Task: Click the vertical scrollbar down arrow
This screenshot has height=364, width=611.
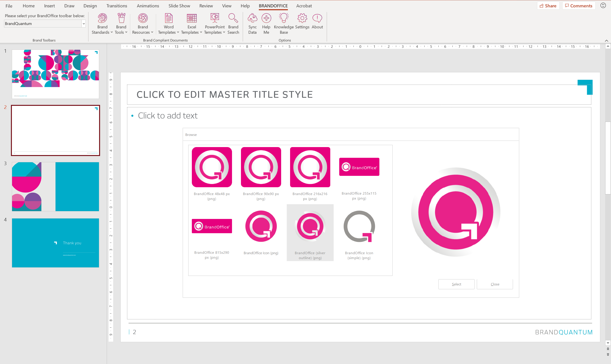Action: [608, 343]
